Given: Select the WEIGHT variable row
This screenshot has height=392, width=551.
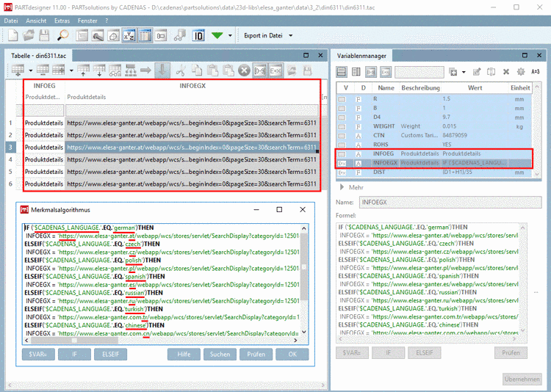Looking at the screenshot, I should 434,126.
